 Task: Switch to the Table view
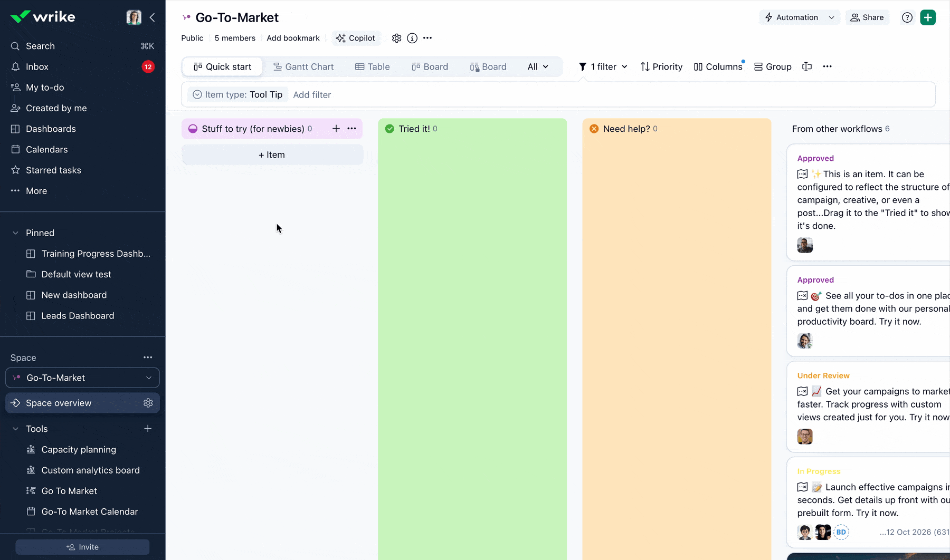373,66
